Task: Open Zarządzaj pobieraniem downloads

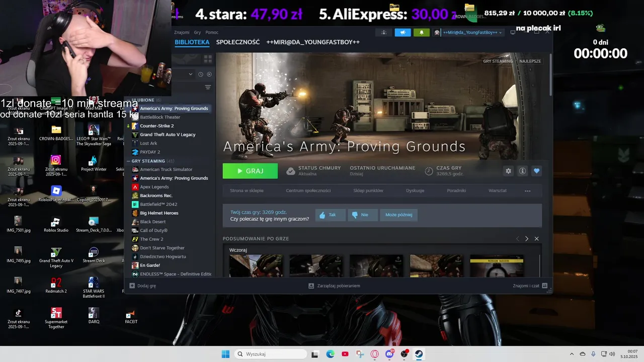Action: 335,286
